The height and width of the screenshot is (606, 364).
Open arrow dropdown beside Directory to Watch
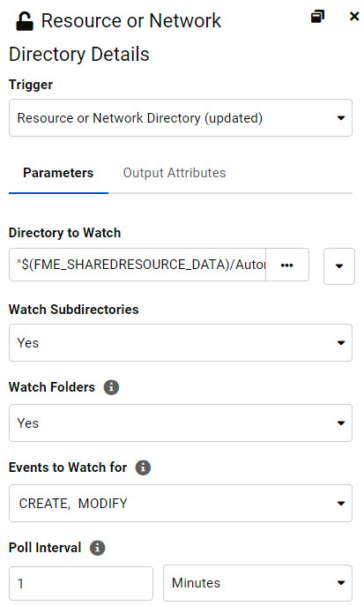pyautogui.click(x=339, y=266)
